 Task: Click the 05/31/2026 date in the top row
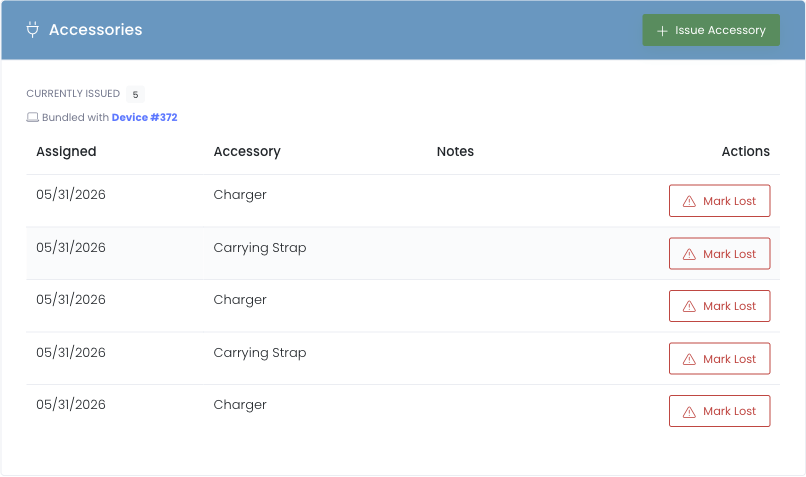[71, 195]
